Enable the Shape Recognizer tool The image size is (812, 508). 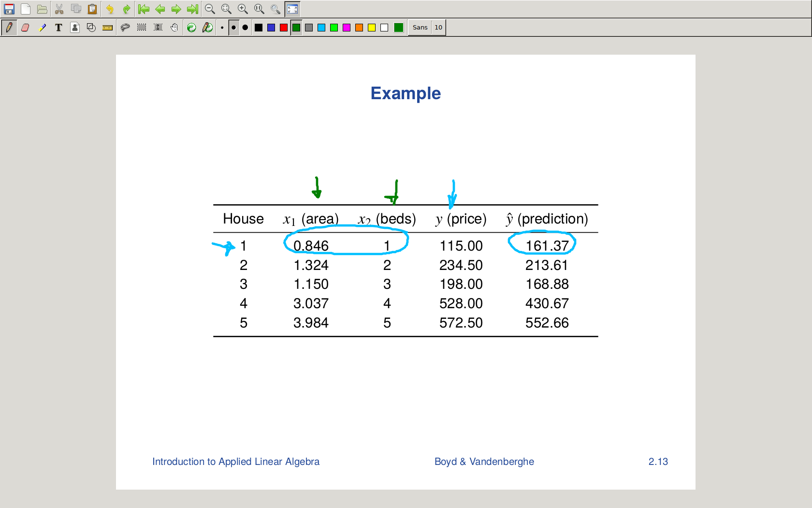coord(91,28)
